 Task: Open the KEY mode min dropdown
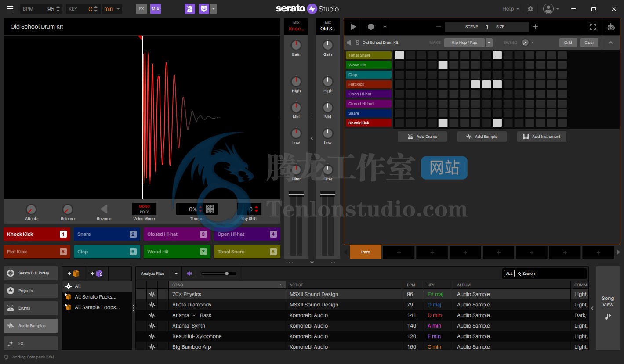[112, 9]
